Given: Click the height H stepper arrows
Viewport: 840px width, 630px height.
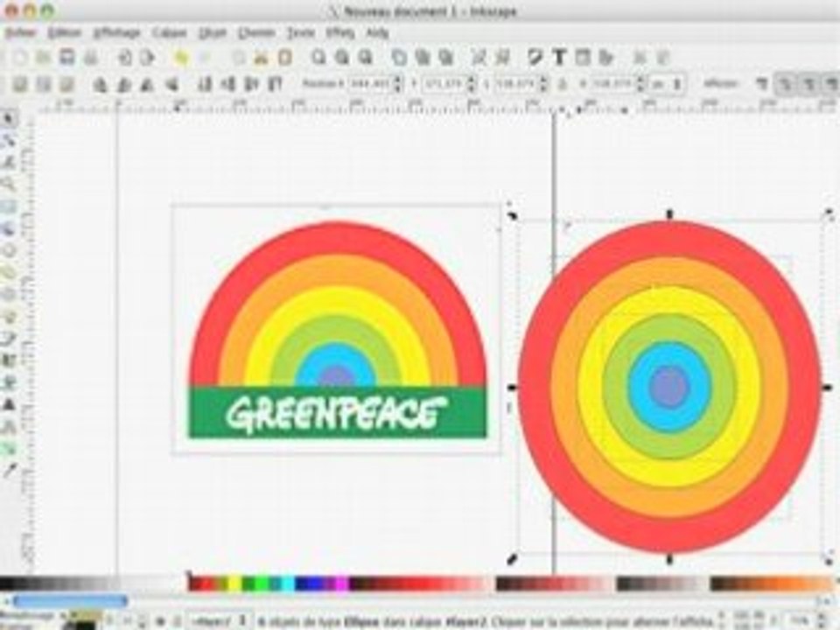Looking at the screenshot, I should pyautogui.click(x=640, y=84).
